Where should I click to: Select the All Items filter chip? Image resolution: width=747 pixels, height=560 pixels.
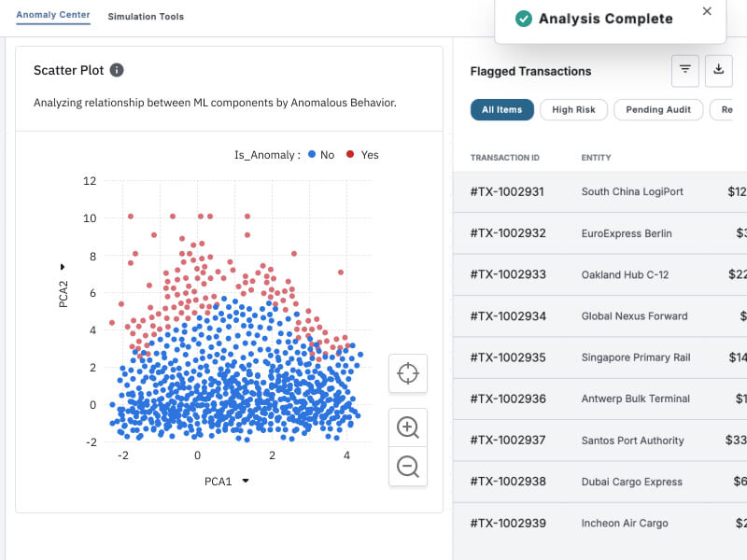click(502, 109)
